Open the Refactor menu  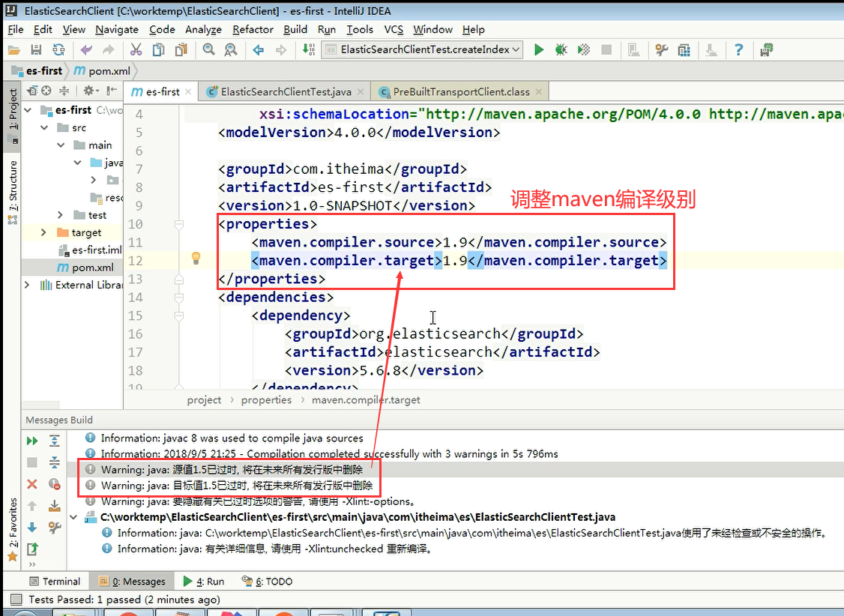pyautogui.click(x=253, y=30)
